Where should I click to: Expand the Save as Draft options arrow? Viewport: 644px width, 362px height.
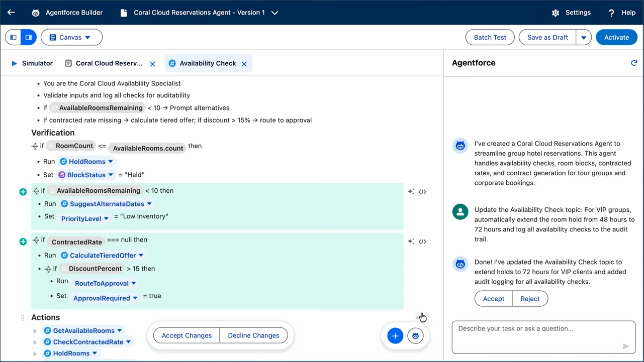coord(583,37)
